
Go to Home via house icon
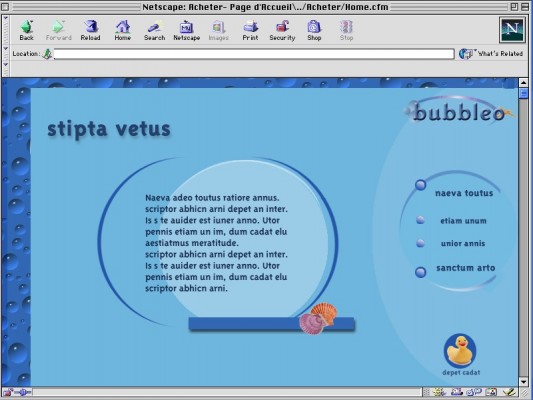tap(123, 30)
